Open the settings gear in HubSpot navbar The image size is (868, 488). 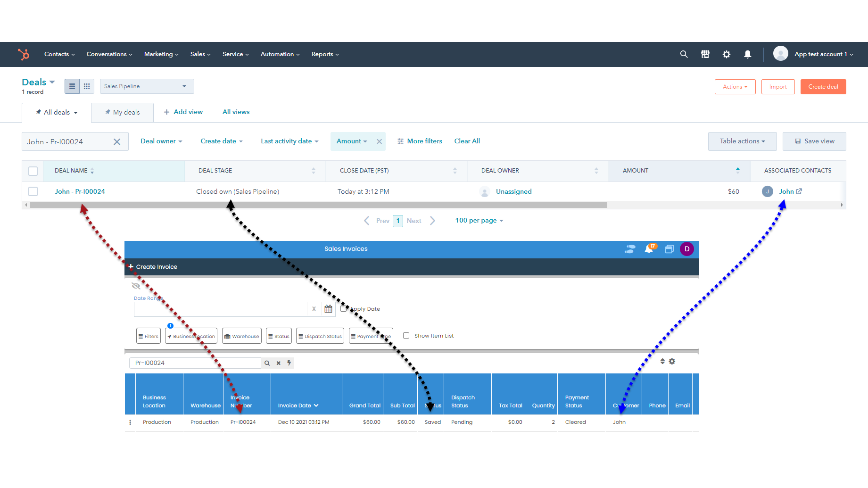click(726, 54)
